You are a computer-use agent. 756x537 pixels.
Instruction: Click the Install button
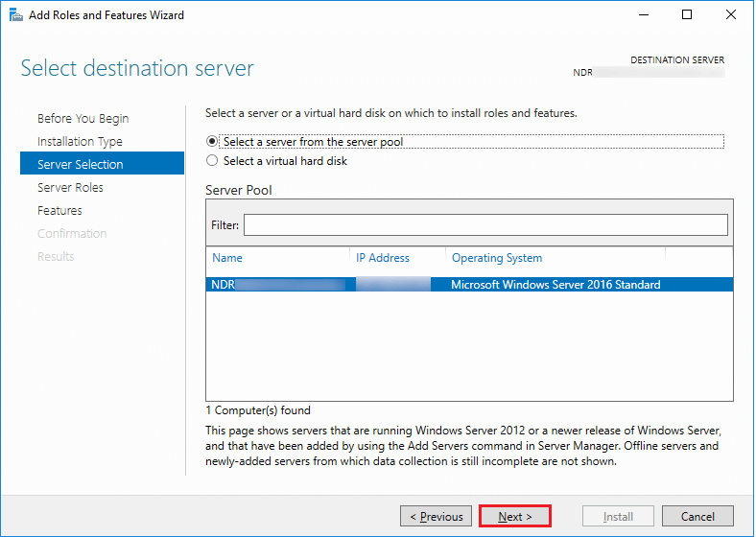tap(618, 517)
